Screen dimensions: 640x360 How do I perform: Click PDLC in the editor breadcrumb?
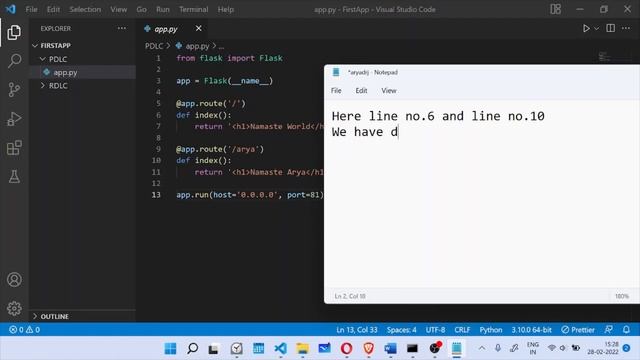click(154, 46)
